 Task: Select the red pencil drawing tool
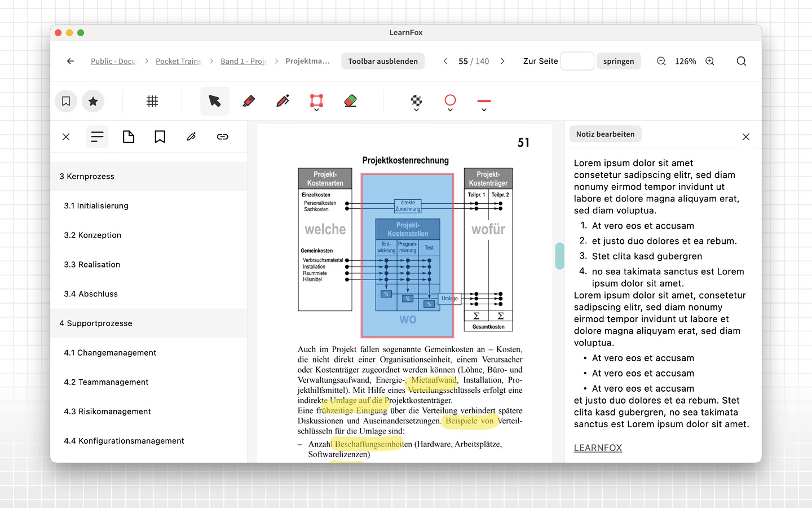(283, 101)
